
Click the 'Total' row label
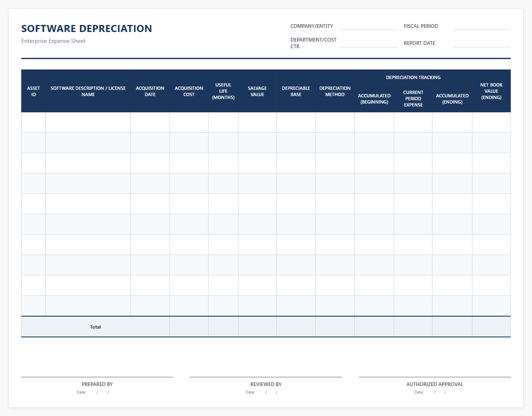pos(95,327)
